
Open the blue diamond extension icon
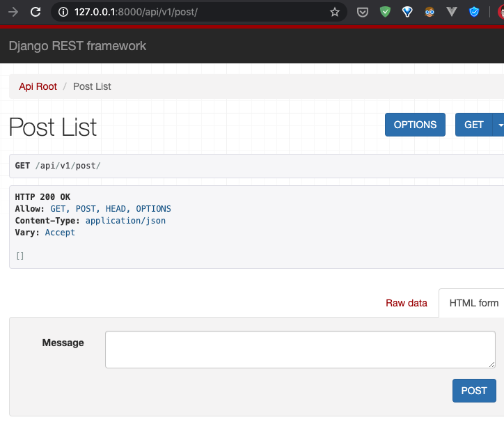(x=407, y=13)
